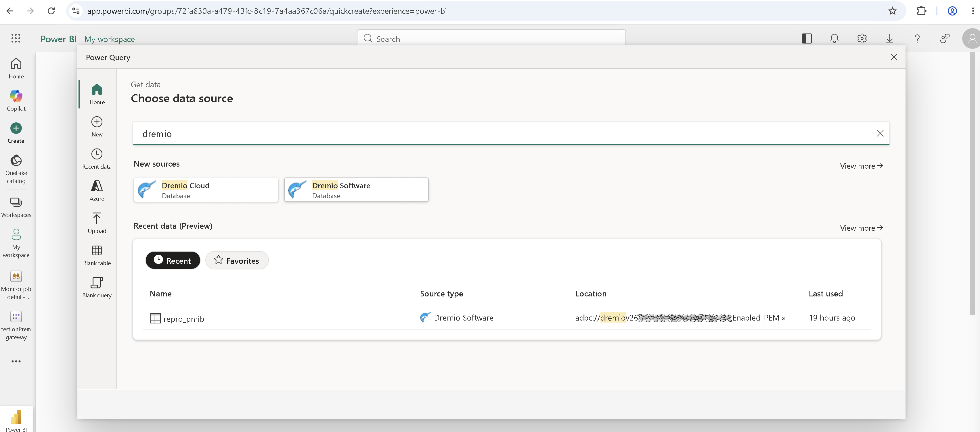Close the Power Query dialog
Screen dimensions: 980x432
point(894,57)
